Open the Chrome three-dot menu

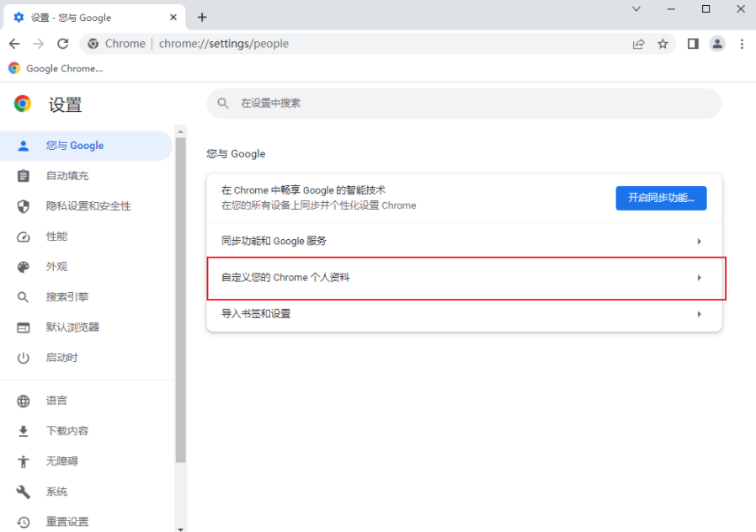click(742, 44)
